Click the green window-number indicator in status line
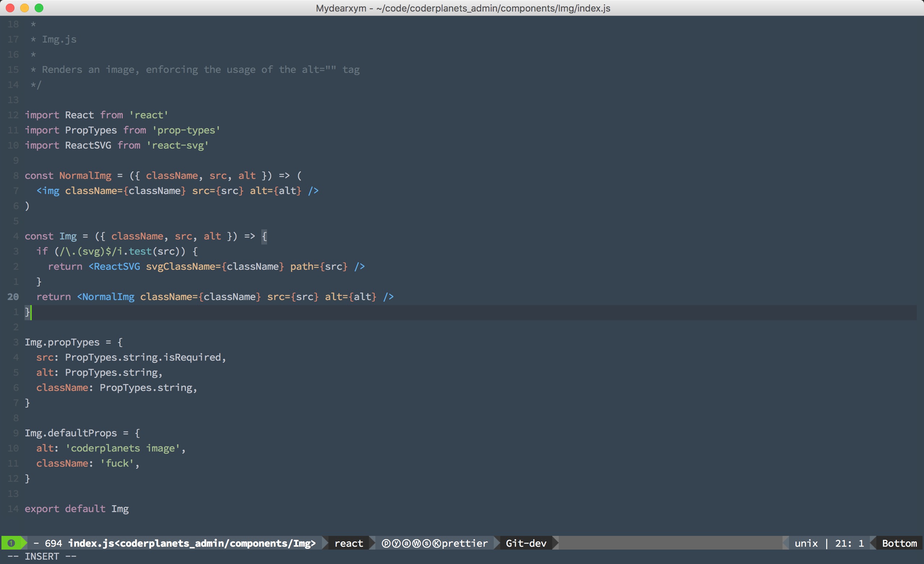Screen dimensions: 924x564 point(12,543)
